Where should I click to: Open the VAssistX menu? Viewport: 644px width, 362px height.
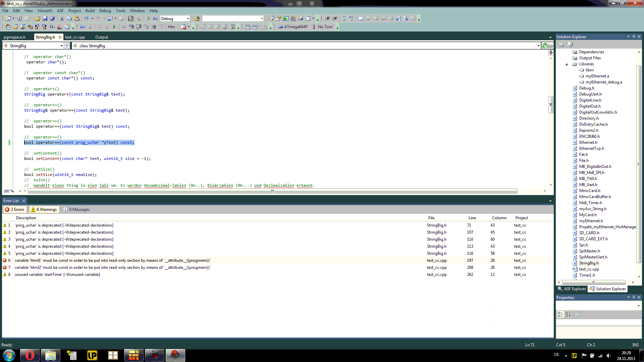tap(45, 11)
